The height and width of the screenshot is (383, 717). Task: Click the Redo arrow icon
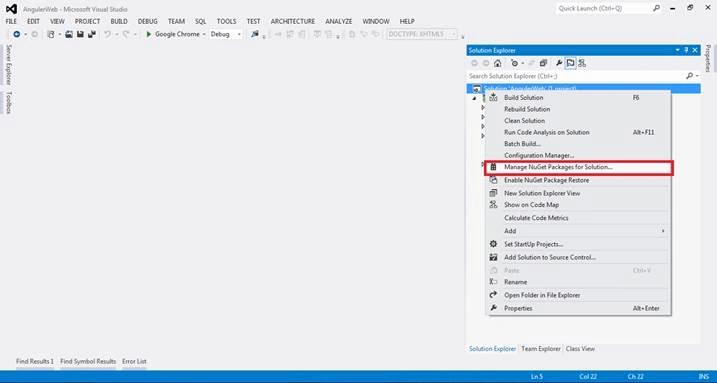[x=126, y=34]
